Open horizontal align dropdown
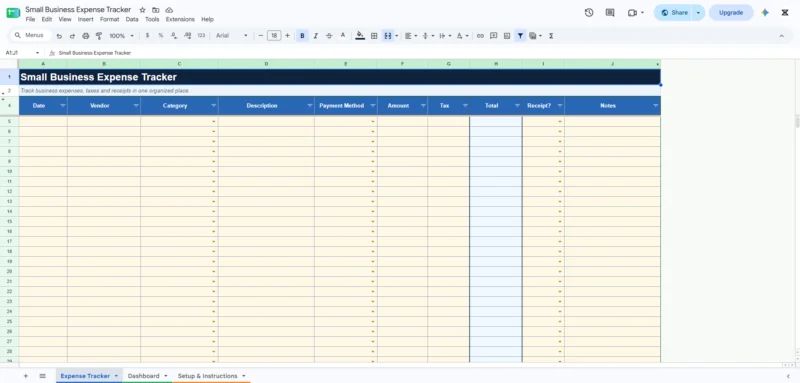This screenshot has width=800, height=383. [x=411, y=36]
